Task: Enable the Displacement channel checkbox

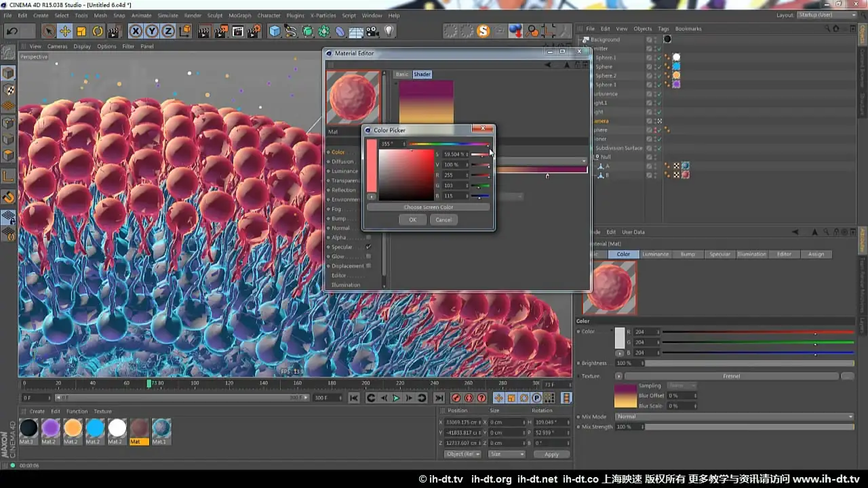Action: [368, 266]
